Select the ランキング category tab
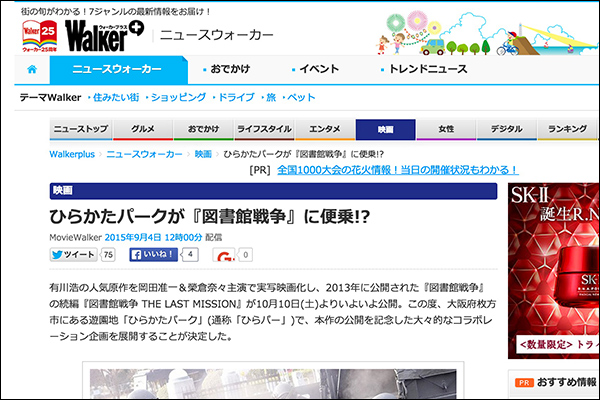 [x=567, y=129]
